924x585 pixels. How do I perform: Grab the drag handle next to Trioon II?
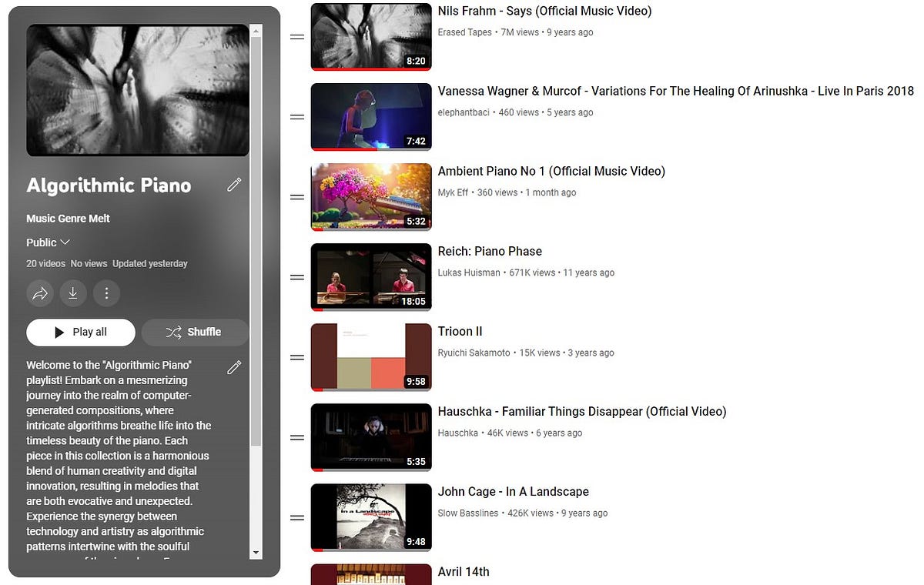(297, 357)
